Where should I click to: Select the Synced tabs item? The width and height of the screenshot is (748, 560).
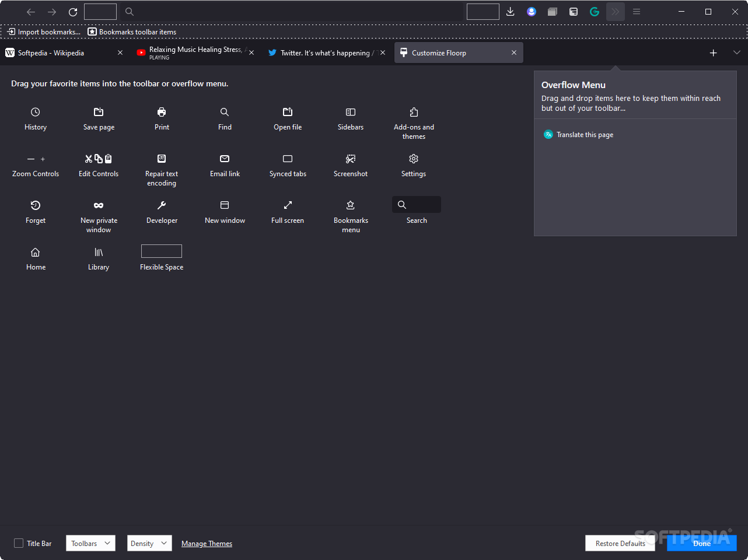[x=288, y=166]
